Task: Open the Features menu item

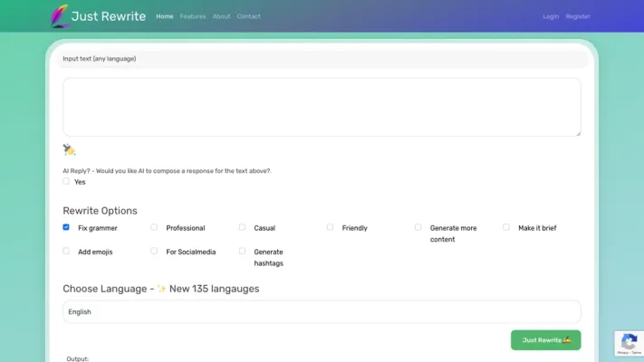Action: click(192, 16)
